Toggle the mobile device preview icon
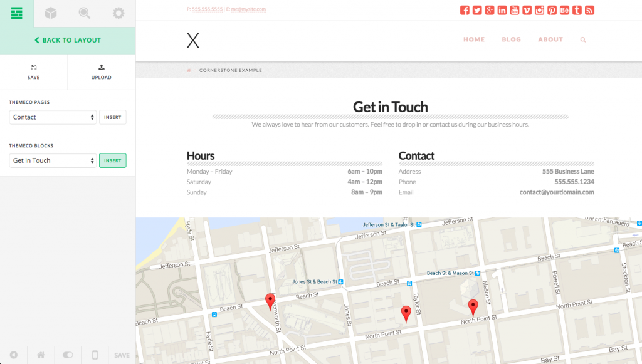This screenshot has height=364, width=642. (95, 355)
